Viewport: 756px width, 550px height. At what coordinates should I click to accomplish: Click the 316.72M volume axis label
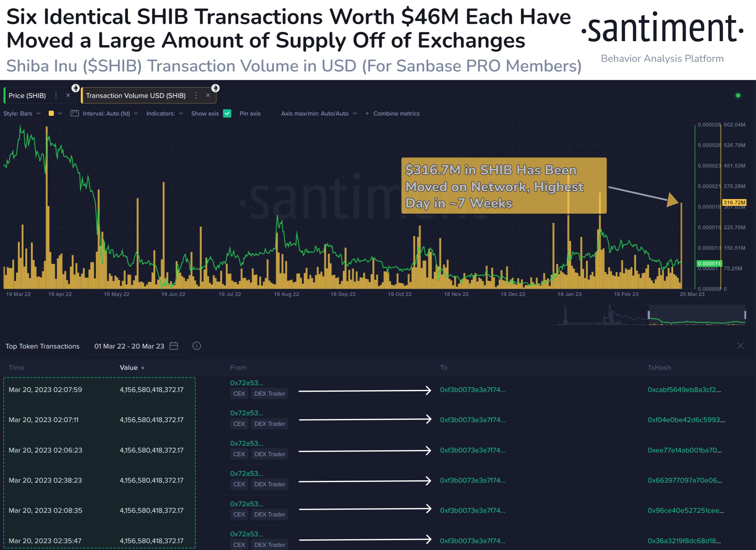point(734,203)
